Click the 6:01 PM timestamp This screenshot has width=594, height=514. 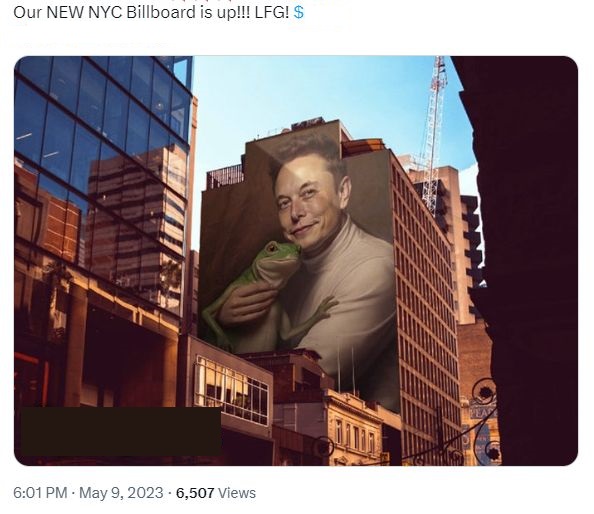(40, 493)
